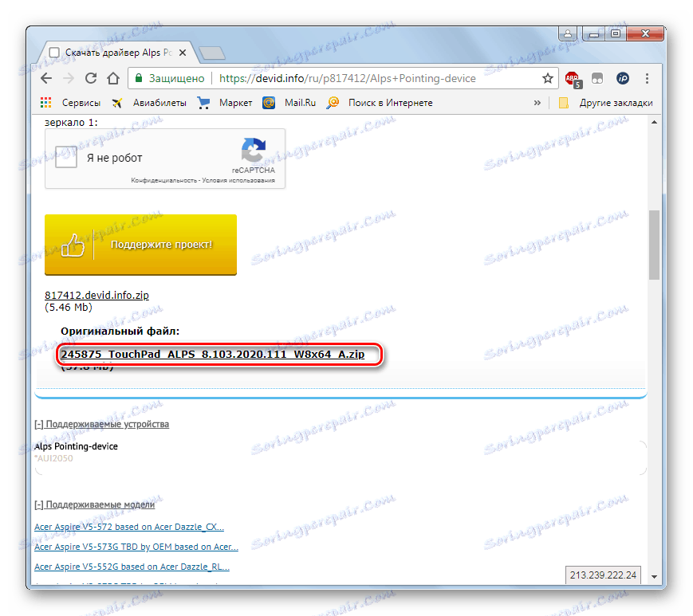Click the Chrome user profile button

pos(568,33)
